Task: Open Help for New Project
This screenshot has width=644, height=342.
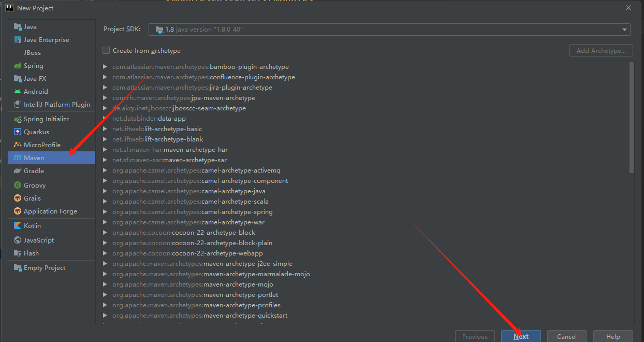Action: 613,336
